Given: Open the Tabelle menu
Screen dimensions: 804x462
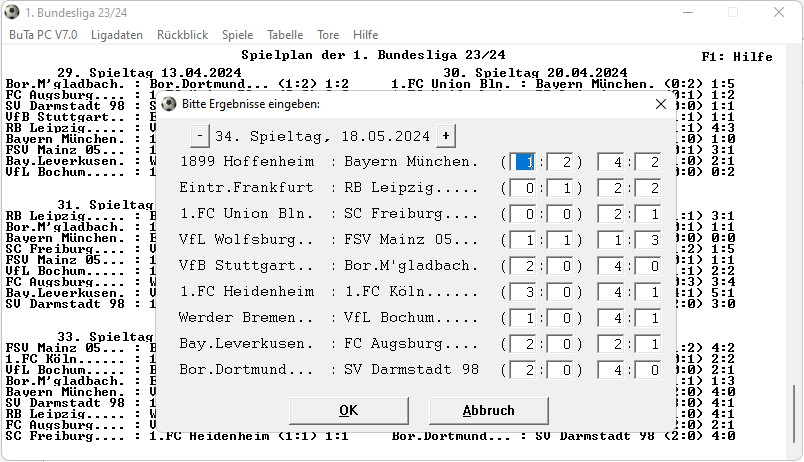Looking at the screenshot, I should 285,35.
